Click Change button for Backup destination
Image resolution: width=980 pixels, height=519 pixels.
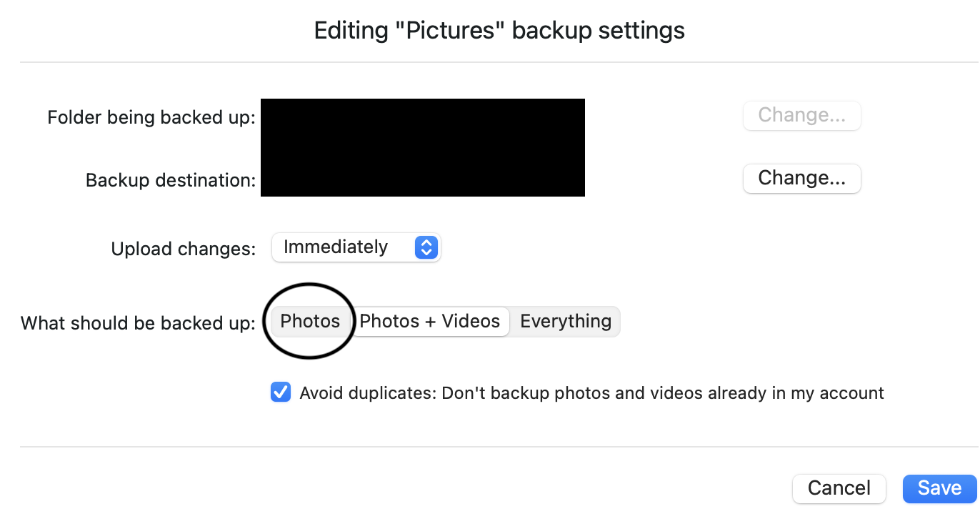click(x=801, y=178)
